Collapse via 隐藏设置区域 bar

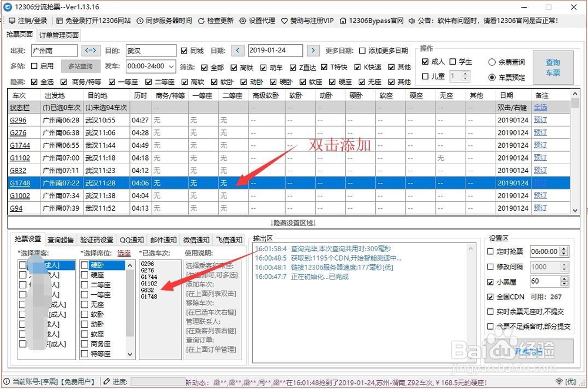point(293,222)
